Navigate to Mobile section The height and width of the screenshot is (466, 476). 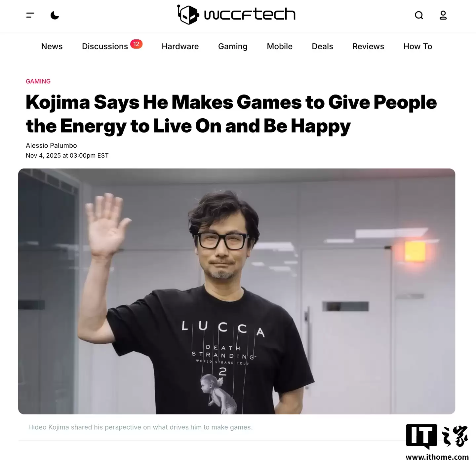click(x=280, y=46)
